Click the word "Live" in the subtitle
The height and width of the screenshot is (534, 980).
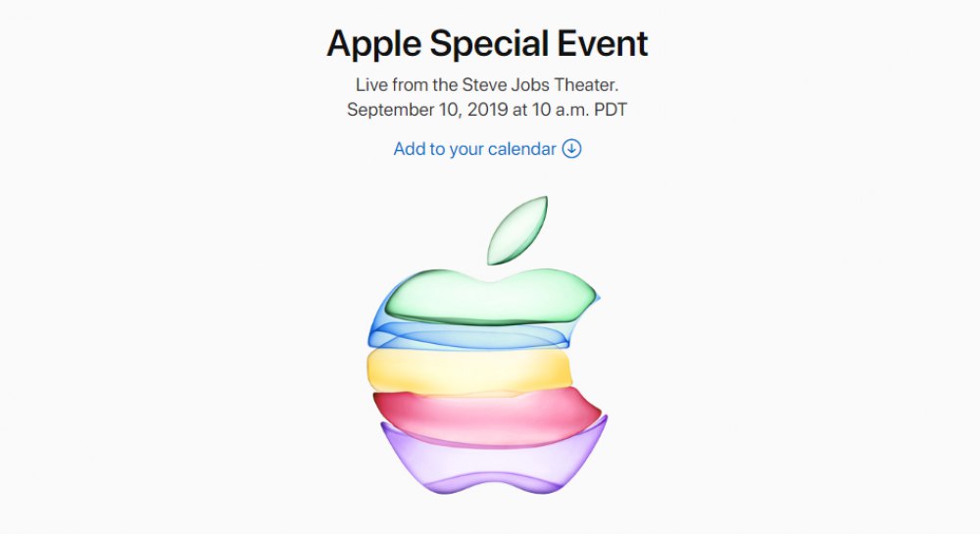coord(371,85)
